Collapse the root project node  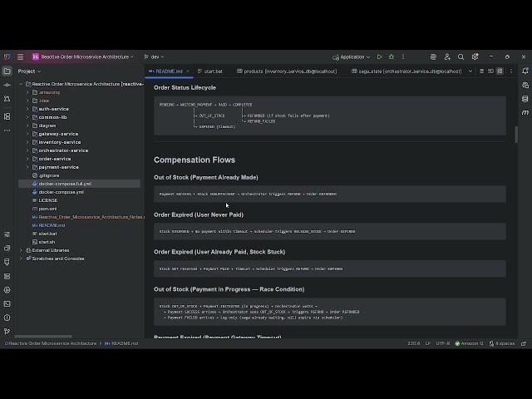21,84
